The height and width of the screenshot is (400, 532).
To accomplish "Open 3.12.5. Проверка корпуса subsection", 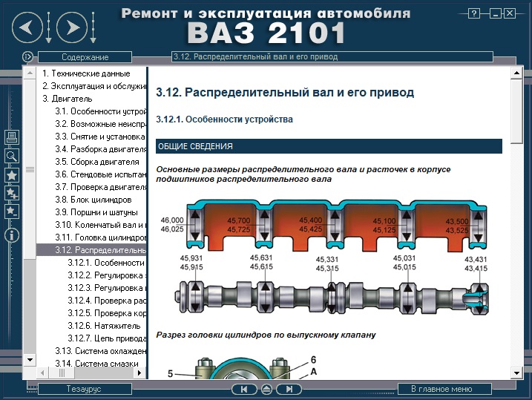I will point(107,313).
